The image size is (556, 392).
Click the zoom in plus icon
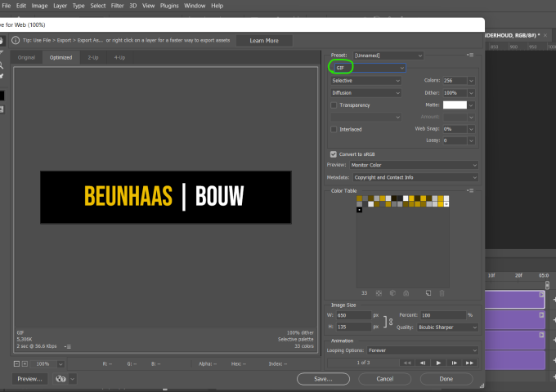click(25, 363)
